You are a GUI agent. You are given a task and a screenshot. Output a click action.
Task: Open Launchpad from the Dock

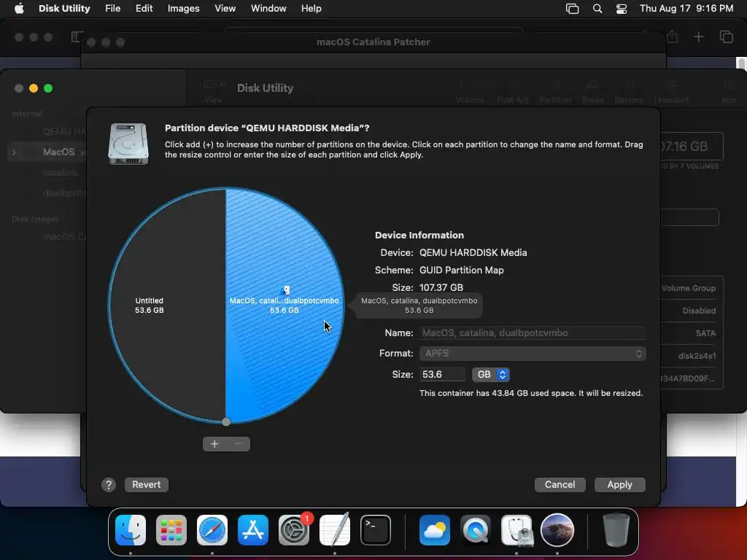click(171, 530)
